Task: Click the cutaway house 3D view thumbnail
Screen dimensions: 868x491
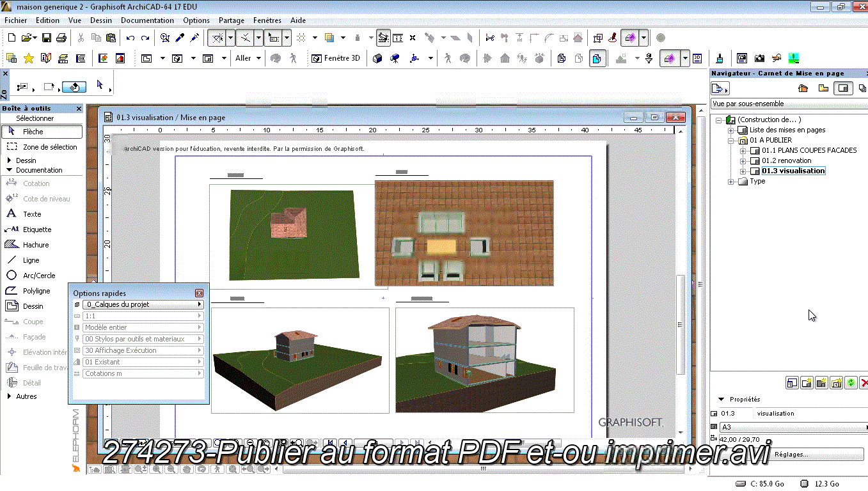Action: (x=484, y=361)
